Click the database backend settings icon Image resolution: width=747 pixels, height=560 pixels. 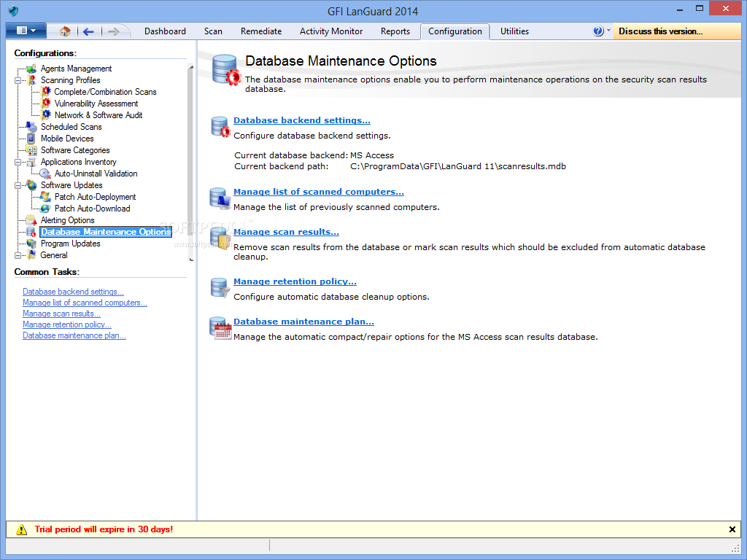click(x=220, y=127)
